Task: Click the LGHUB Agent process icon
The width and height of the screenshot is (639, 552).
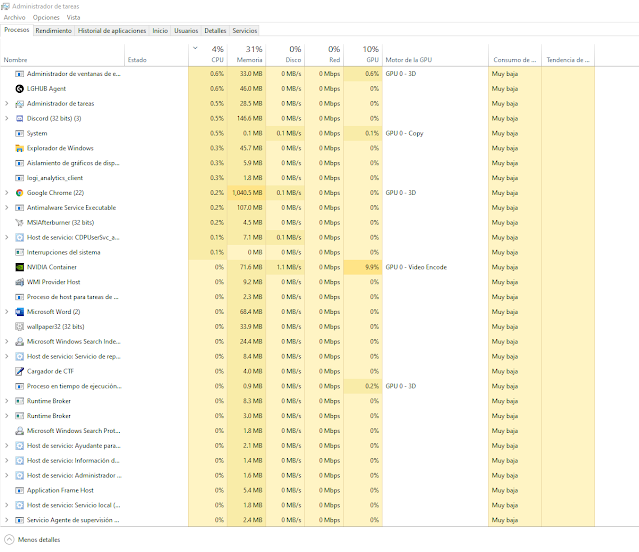Action: click(19, 89)
